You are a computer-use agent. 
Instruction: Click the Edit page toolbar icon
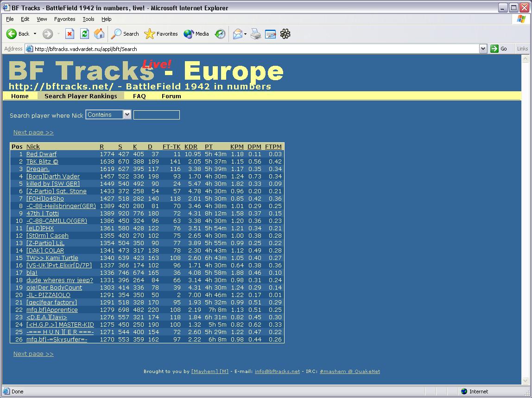point(271,33)
